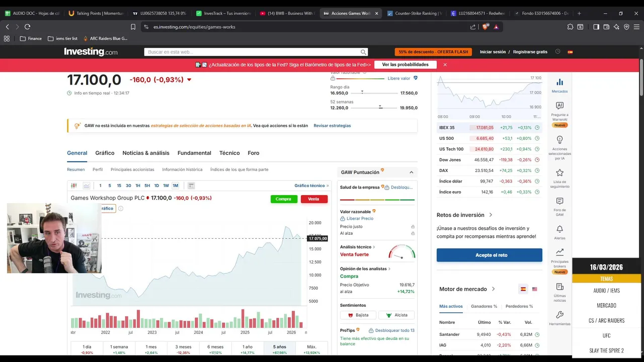Open the browser hamburger menu
The width and height of the screenshot is (644, 362).
coord(636,27)
